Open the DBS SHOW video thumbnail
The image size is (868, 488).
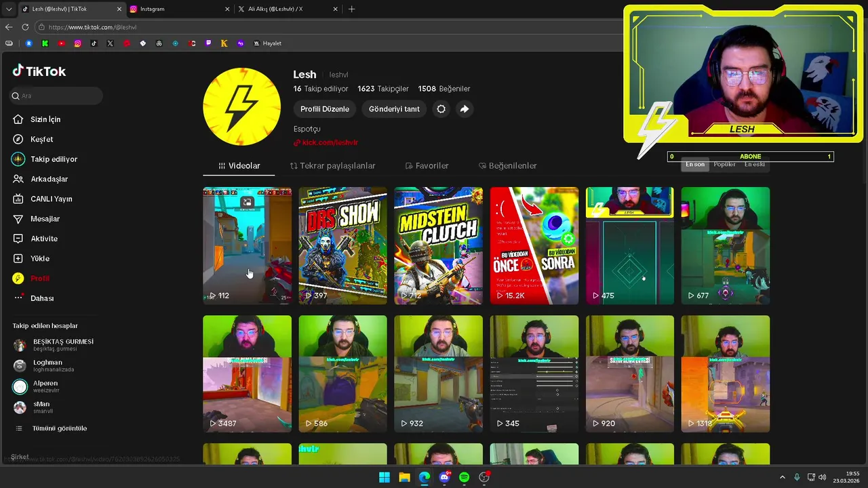point(342,245)
